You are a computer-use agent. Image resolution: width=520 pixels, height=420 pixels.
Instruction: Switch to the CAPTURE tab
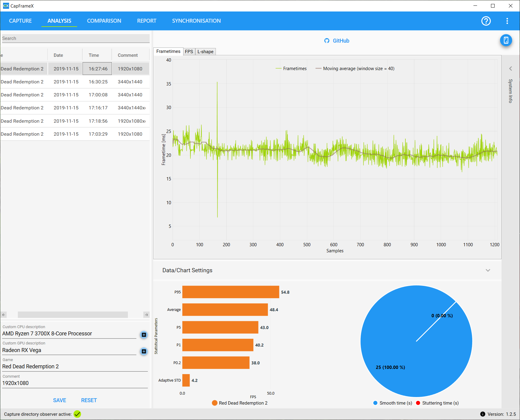coord(20,21)
